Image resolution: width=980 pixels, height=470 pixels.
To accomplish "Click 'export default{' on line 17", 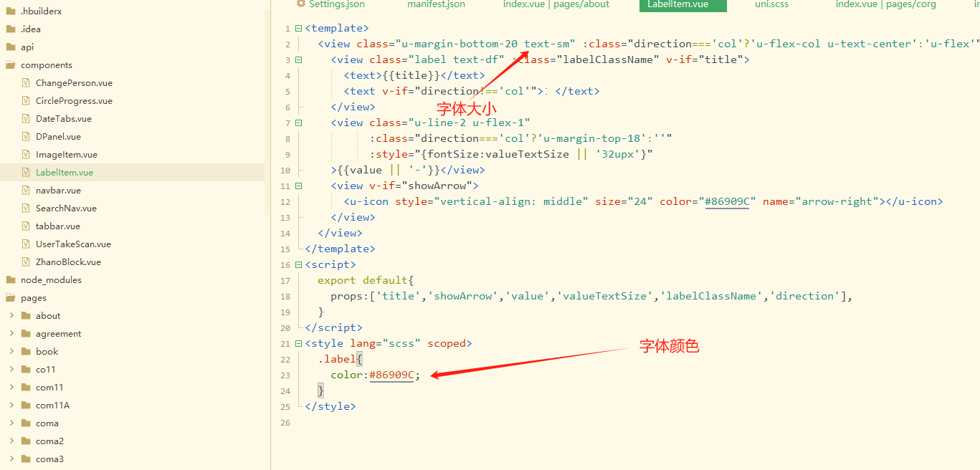I will pos(366,280).
